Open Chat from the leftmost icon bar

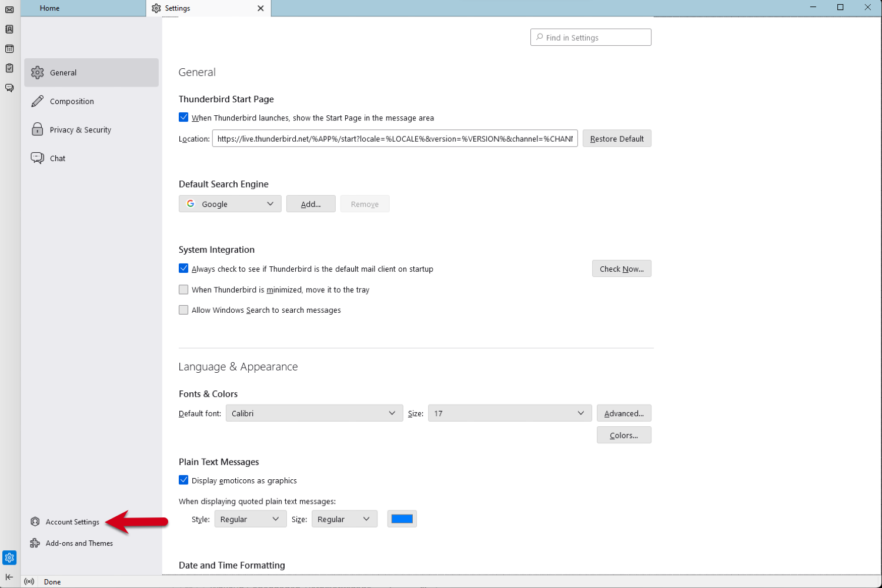[x=9, y=88]
